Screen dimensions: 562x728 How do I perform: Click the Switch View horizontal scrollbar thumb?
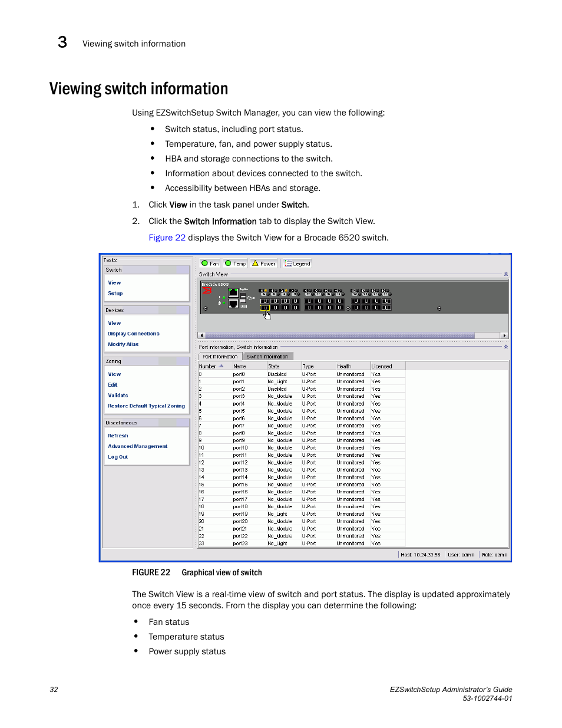click(340, 335)
